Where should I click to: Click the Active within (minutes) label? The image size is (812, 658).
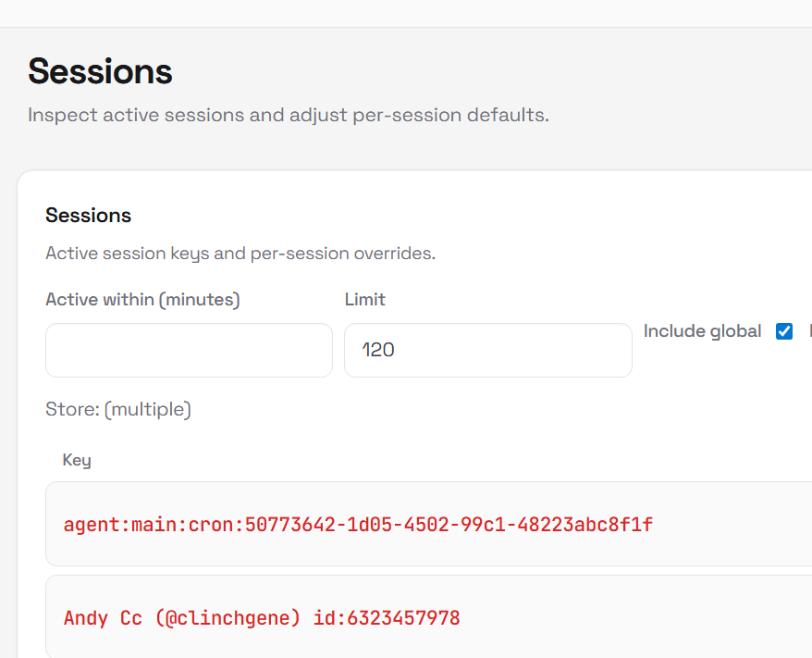tap(142, 300)
